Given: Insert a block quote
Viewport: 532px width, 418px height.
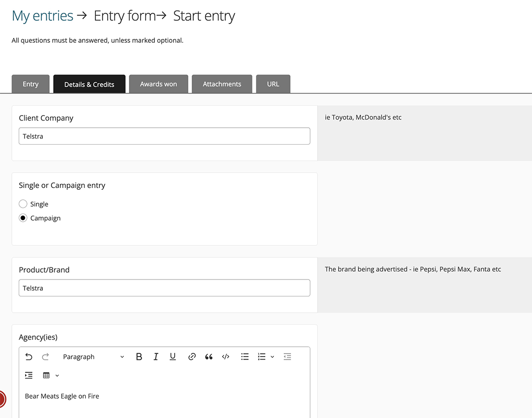Looking at the screenshot, I should (x=209, y=357).
